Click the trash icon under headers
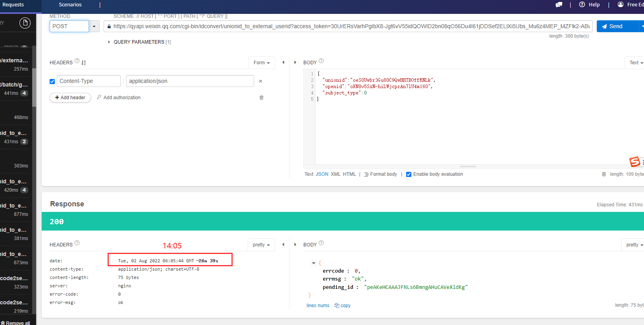644x325 pixels. 261,98
